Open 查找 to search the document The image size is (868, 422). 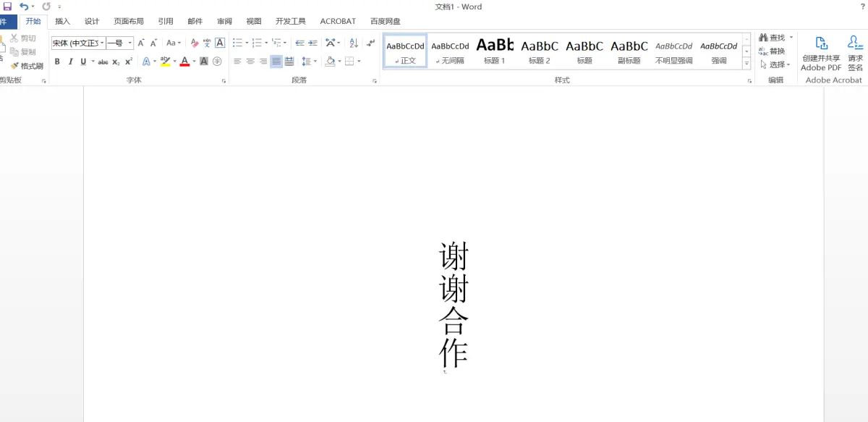[x=774, y=37]
